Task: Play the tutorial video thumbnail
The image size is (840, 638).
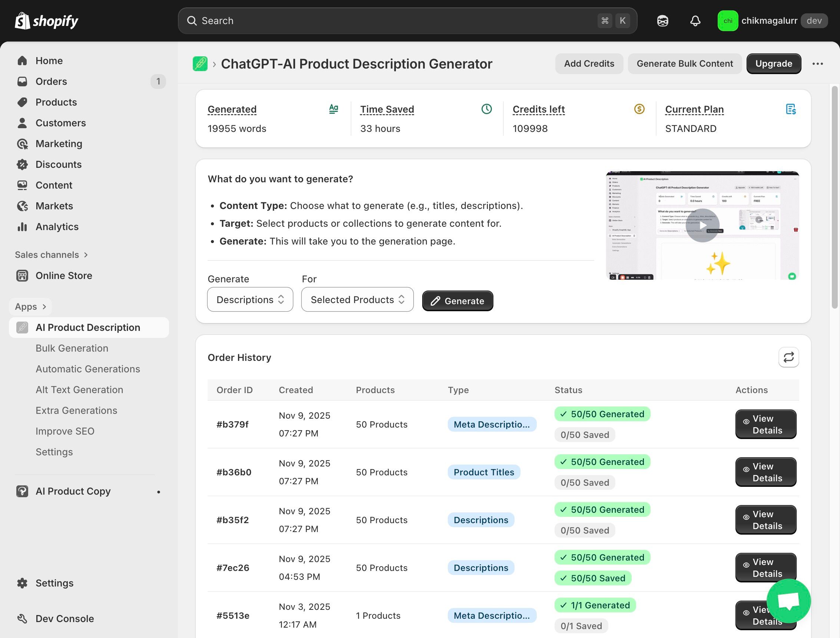Action: pos(702,225)
